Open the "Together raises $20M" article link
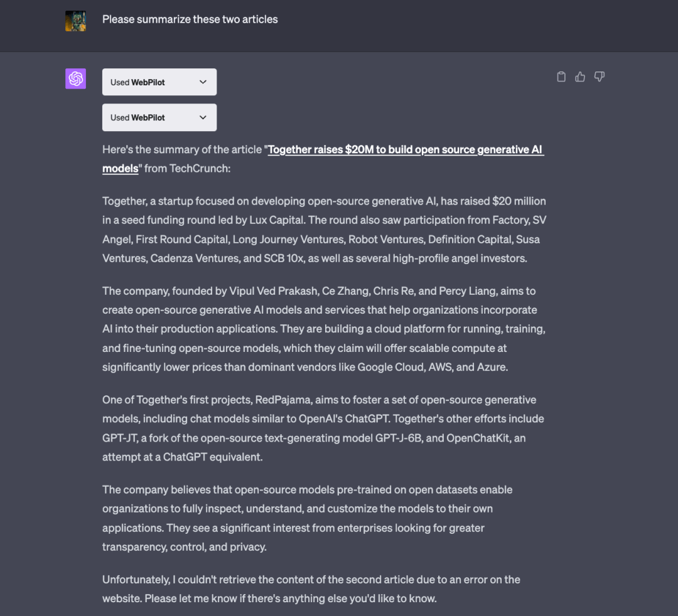This screenshot has height=616, width=678. click(x=405, y=150)
